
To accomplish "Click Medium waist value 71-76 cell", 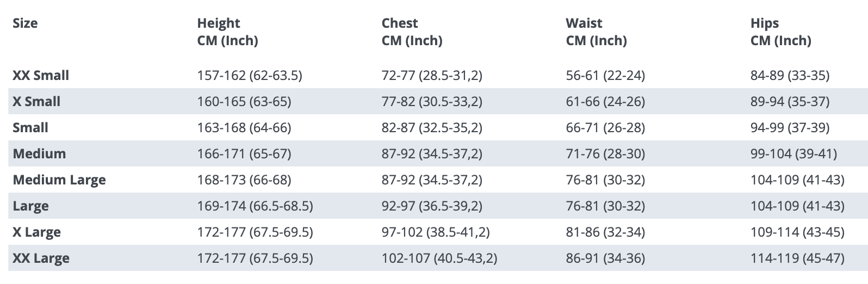I will (605, 153).
